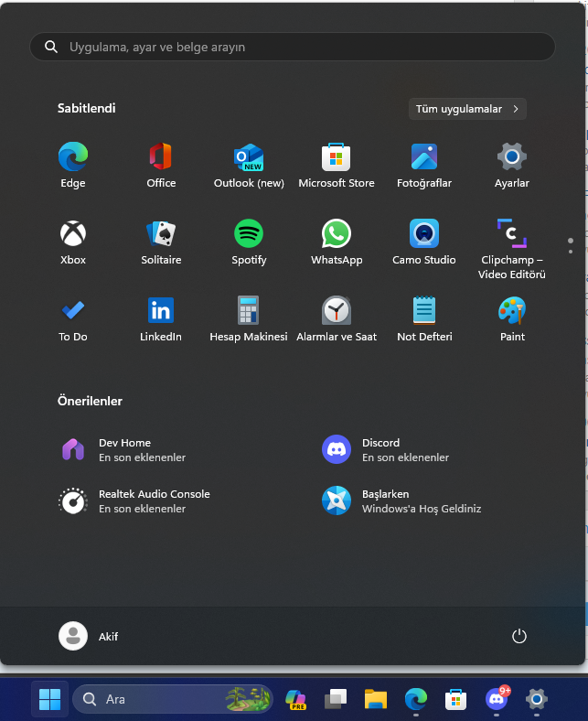The image size is (588, 721).
Task: Open Outlook (new) app
Action: 249,165
